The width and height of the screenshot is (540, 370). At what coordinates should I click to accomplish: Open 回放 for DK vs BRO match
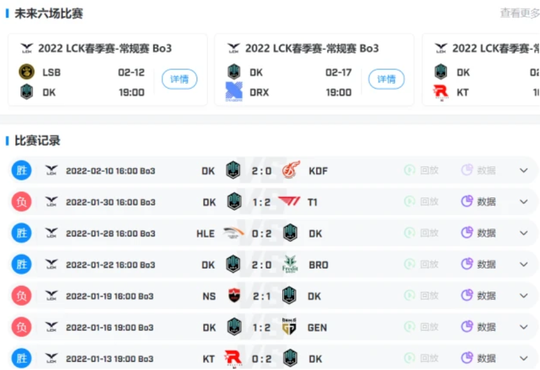click(422, 264)
